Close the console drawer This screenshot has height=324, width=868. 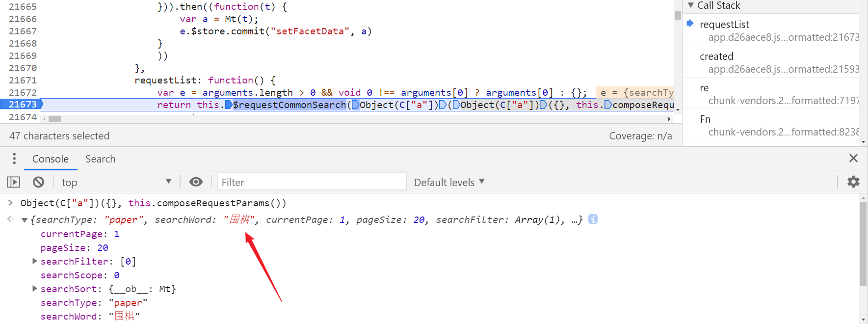(x=853, y=158)
